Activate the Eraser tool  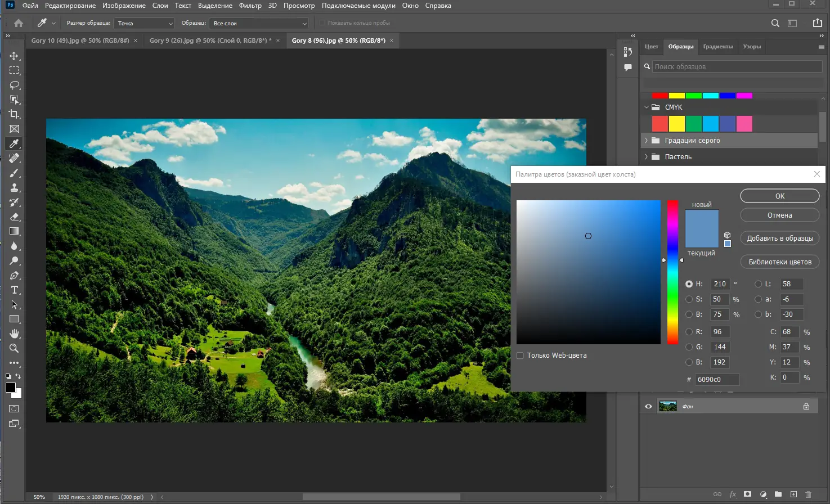[x=15, y=217]
